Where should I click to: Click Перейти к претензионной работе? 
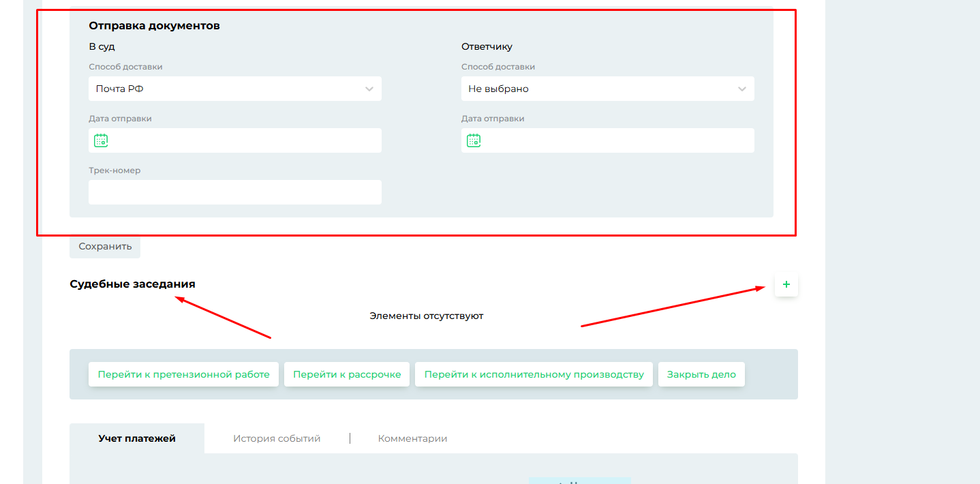[x=183, y=374]
